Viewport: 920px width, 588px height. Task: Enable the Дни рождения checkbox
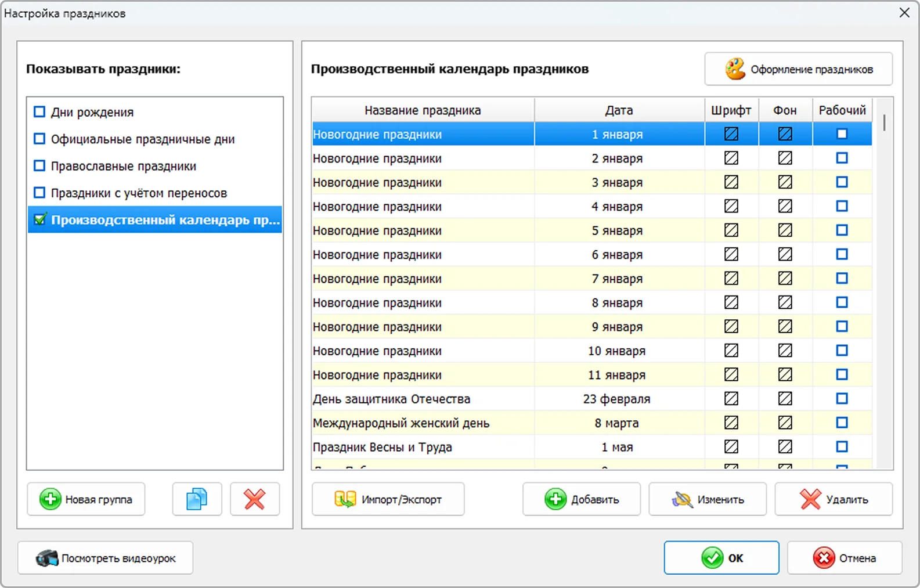pos(39,112)
